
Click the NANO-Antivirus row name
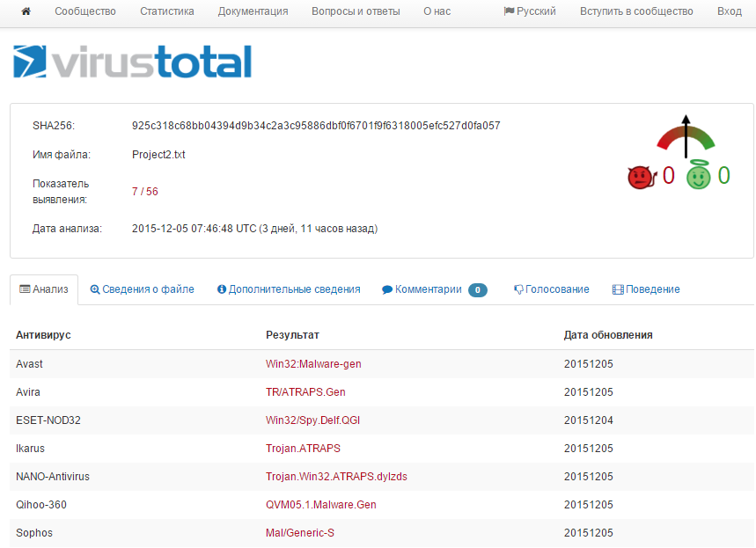click(53, 477)
